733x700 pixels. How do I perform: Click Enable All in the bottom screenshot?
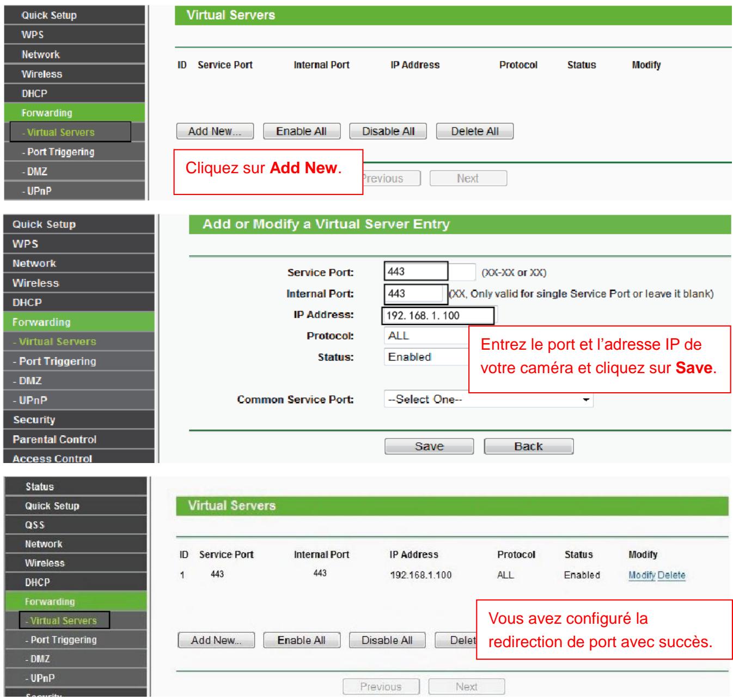[x=302, y=641]
